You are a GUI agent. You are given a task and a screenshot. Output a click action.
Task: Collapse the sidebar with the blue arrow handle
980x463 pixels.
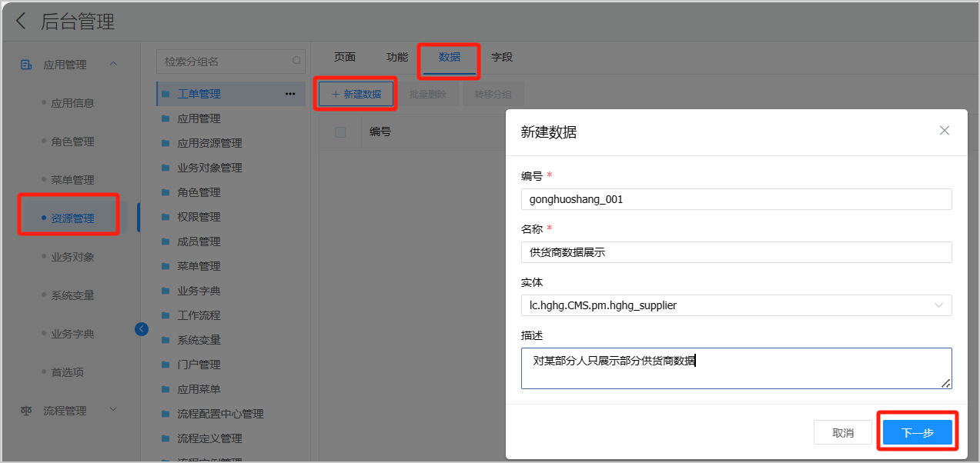142,329
